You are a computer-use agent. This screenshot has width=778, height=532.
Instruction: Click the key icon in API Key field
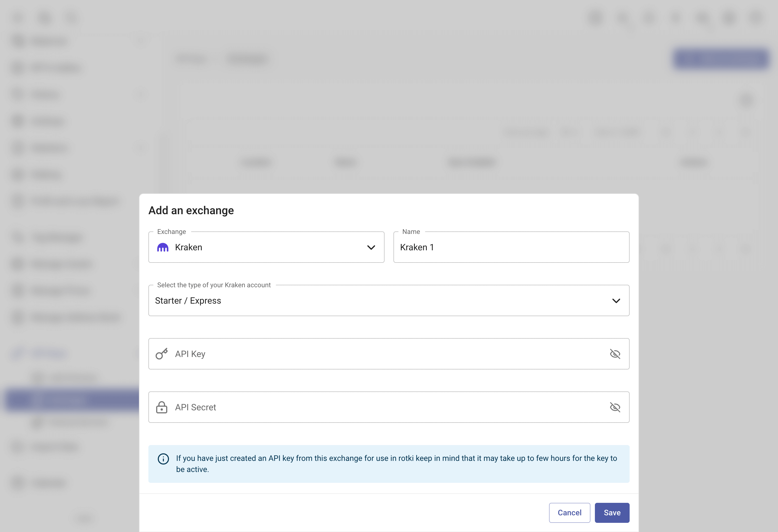(x=162, y=354)
